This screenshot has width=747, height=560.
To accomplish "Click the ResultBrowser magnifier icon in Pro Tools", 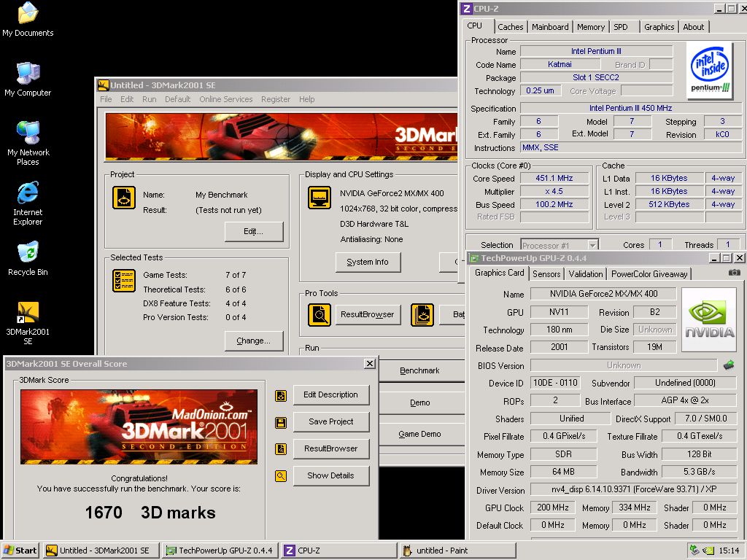I will pos(320,315).
